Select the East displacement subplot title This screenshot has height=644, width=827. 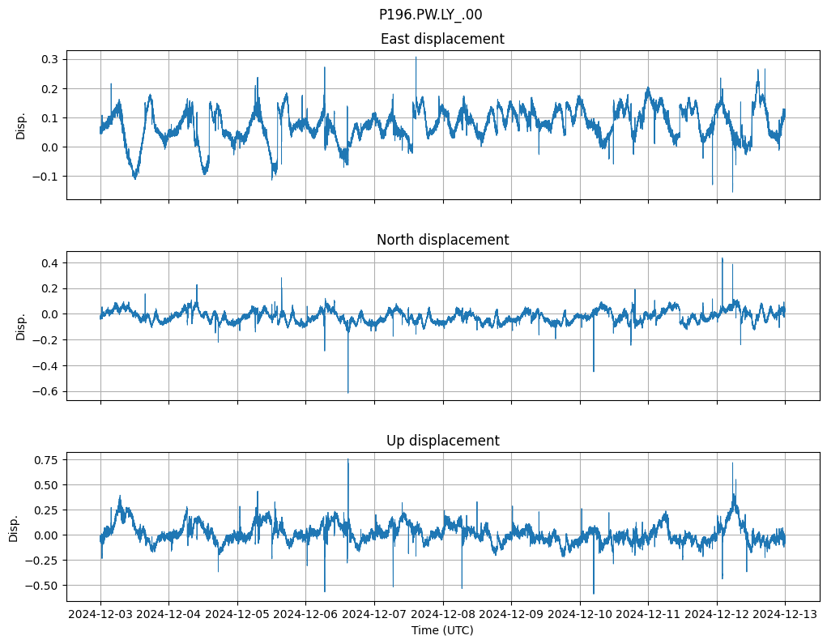(x=442, y=39)
